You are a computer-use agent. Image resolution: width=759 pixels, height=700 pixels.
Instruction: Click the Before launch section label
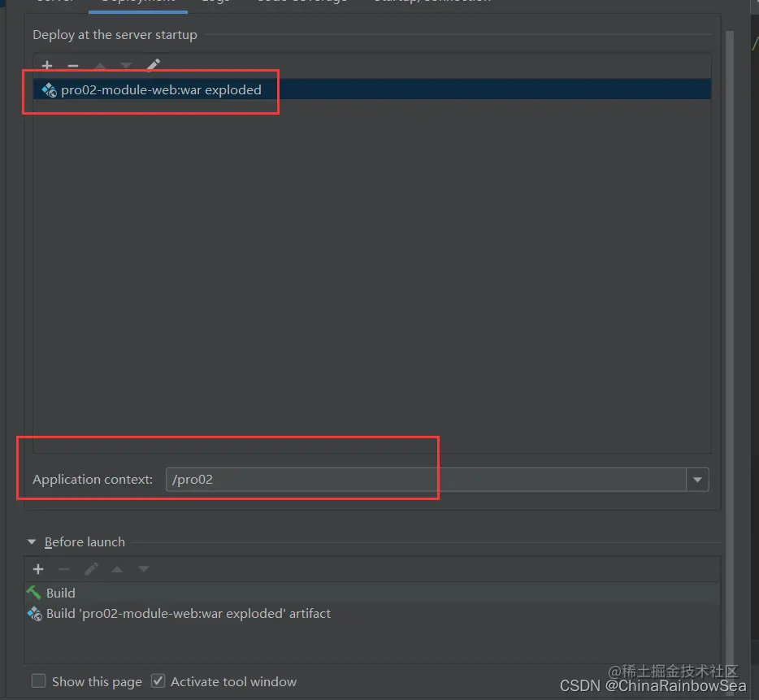coord(85,541)
